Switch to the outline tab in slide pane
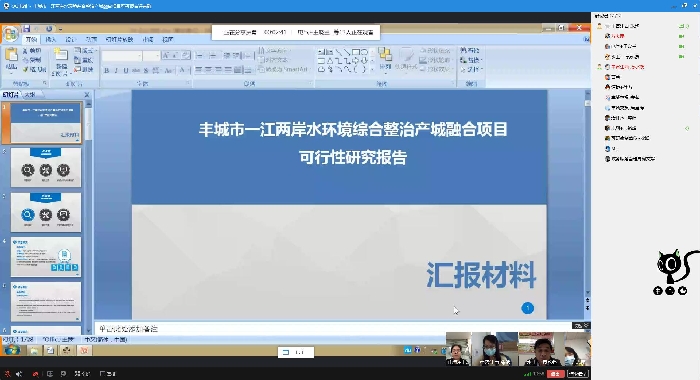Viewport: 700px width, 380px height. [x=30, y=95]
